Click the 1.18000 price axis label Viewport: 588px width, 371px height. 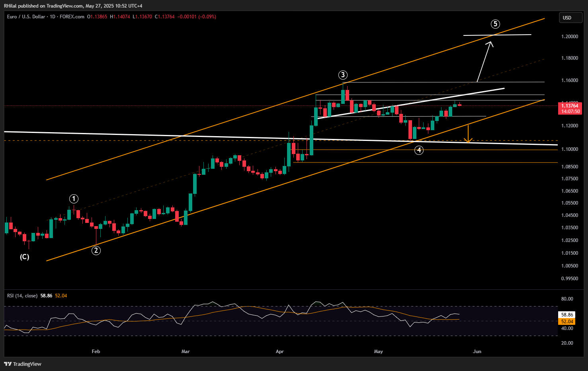[x=570, y=58]
